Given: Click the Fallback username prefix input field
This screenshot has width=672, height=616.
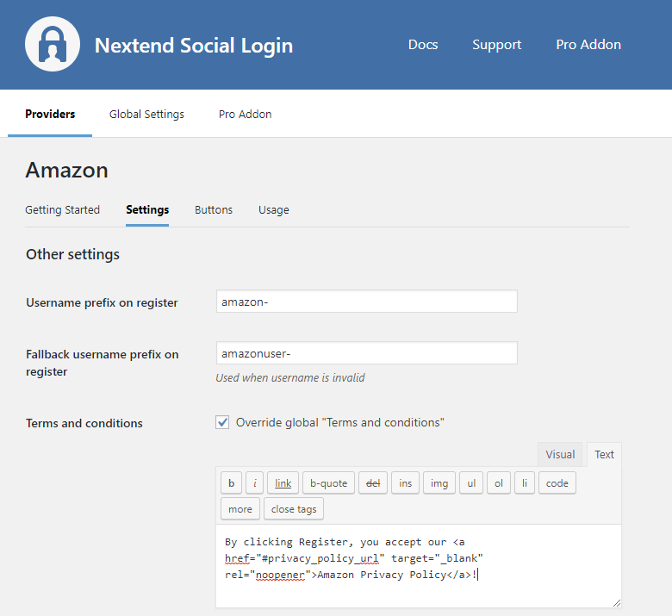Looking at the screenshot, I should click(366, 353).
